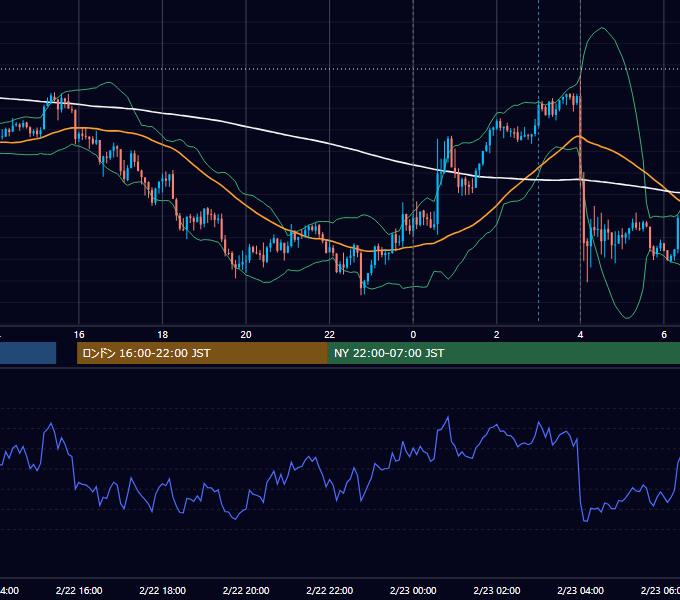The width and height of the screenshot is (680, 600).
Task: Click the upper axis hour label 6
Action: tap(664, 335)
